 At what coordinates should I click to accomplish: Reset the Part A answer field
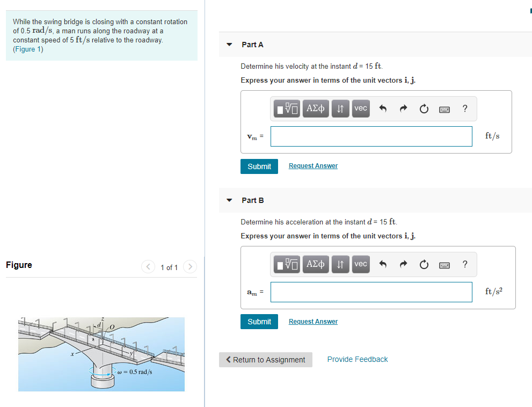pos(424,108)
